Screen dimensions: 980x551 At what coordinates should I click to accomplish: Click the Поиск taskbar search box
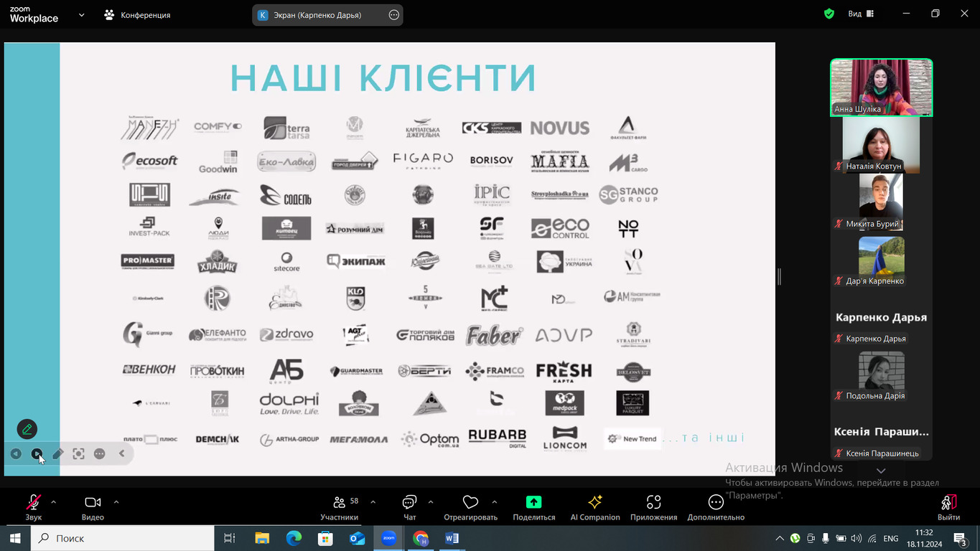[123, 538]
